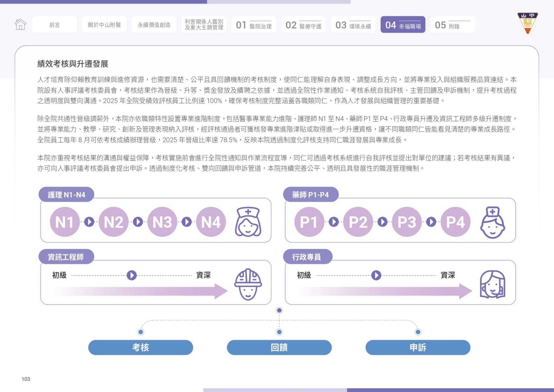Click the hospital emblem logo
Viewport: 554px width, 392px height.
click(528, 23)
